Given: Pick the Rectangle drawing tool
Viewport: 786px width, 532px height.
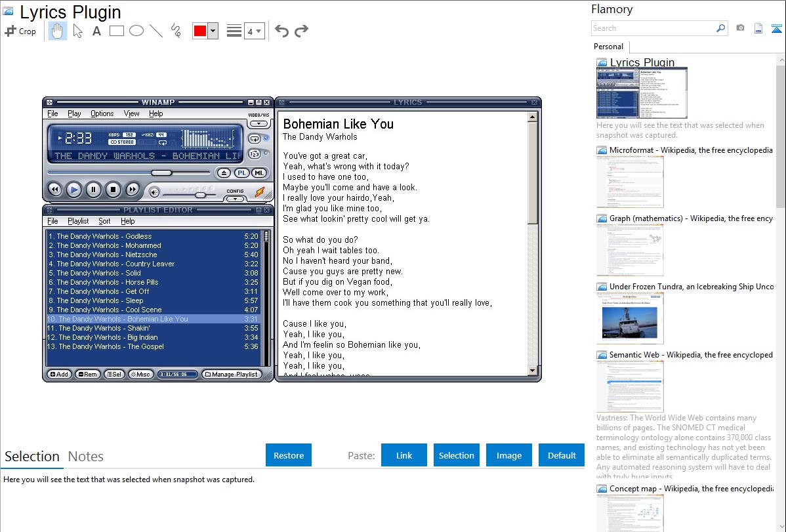Looking at the screenshot, I should 116,31.
